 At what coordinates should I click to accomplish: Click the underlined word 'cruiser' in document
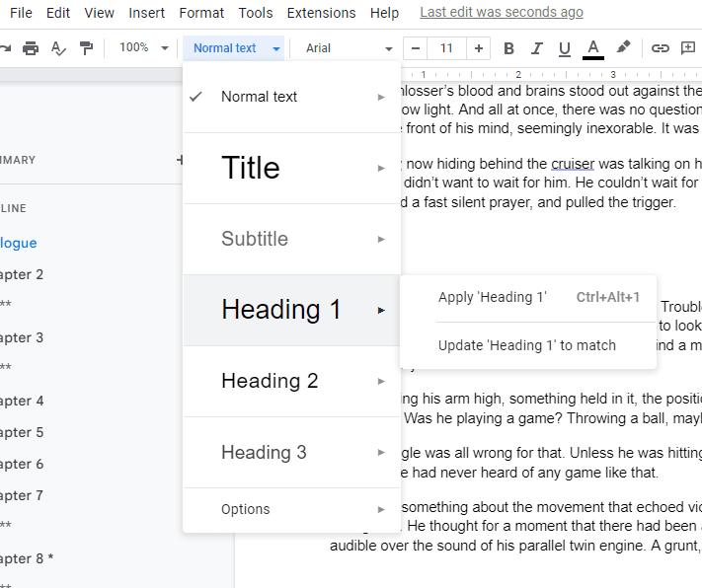pyautogui.click(x=573, y=164)
